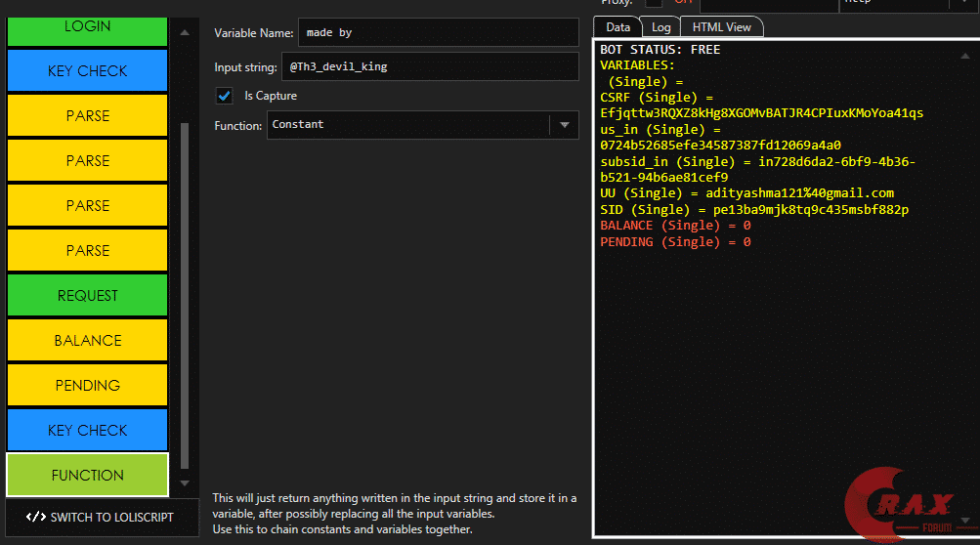The width and height of the screenshot is (980, 545).
Task: Click the block list scrollbar thumb
Action: (184, 293)
